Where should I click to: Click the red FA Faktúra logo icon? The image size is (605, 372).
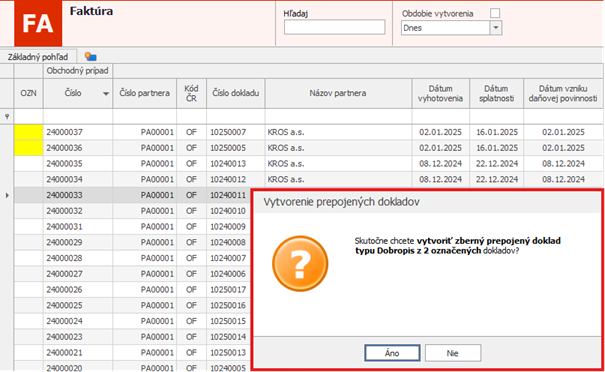38,23
